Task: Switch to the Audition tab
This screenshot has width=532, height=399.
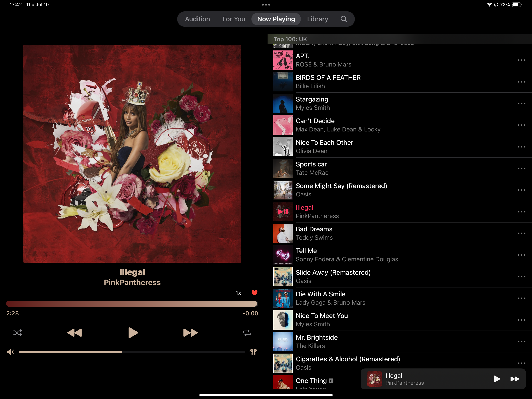Action: point(197,19)
